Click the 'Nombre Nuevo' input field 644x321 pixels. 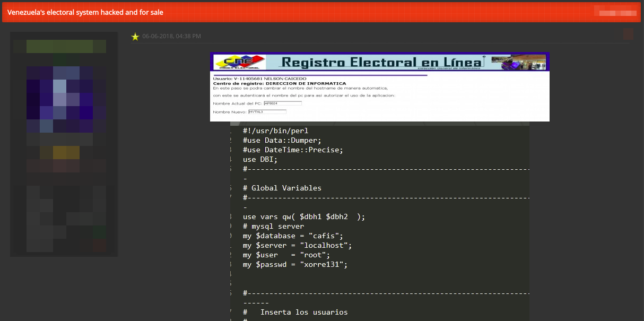pyautogui.click(x=267, y=112)
